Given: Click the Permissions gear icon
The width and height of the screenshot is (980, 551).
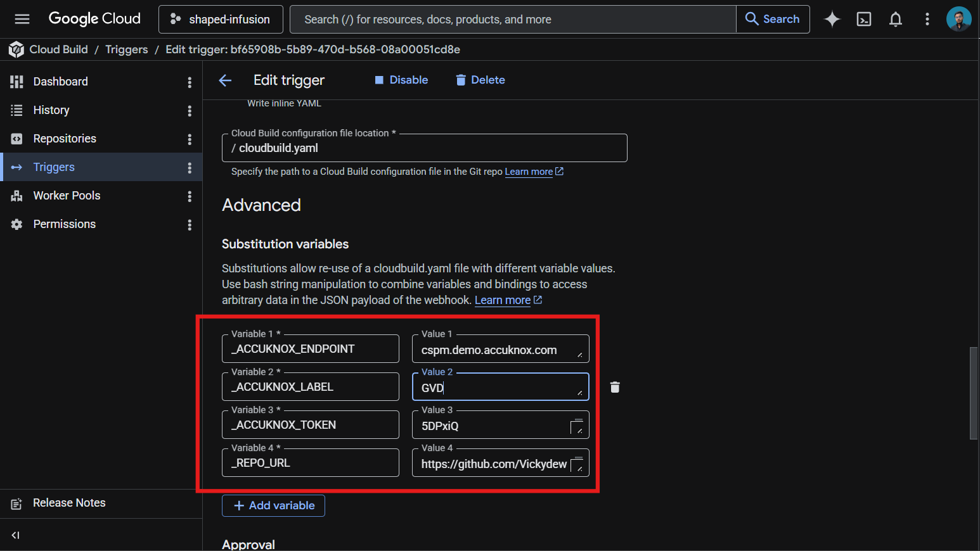Looking at the screenshot, I should 16,224.
